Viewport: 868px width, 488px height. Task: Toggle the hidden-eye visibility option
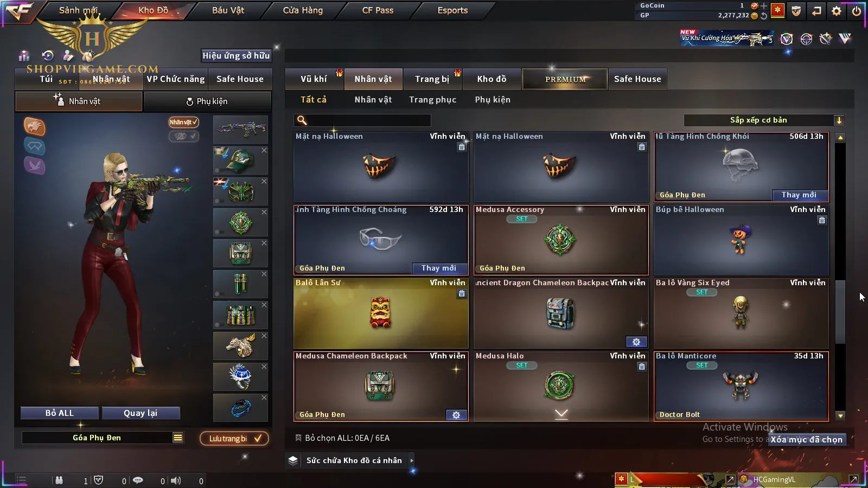[183, 136]
